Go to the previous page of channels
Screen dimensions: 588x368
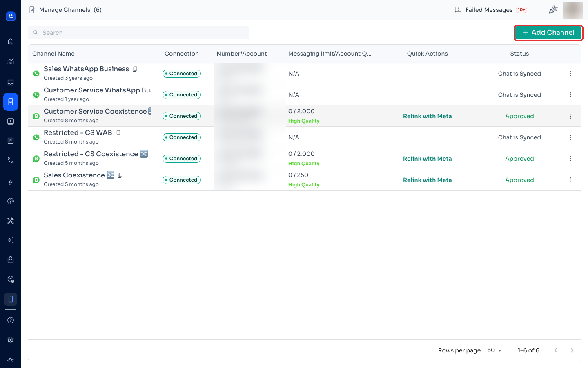(556, 350)
